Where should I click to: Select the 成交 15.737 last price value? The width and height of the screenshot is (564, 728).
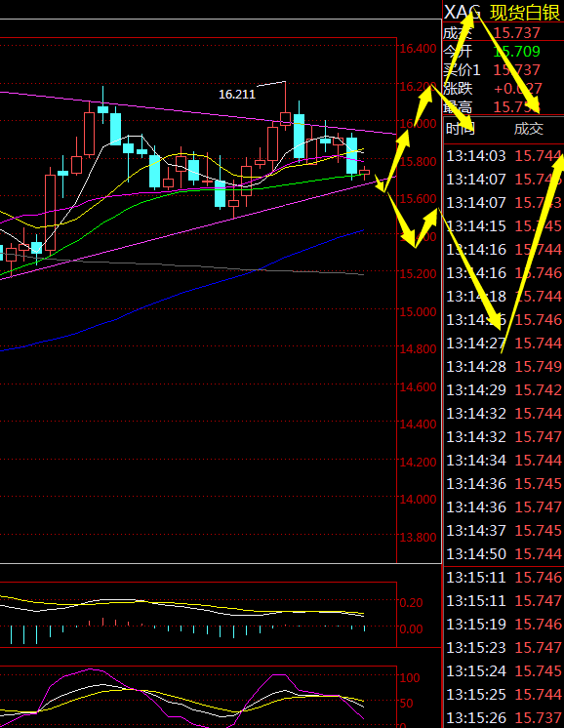(516, 33)
